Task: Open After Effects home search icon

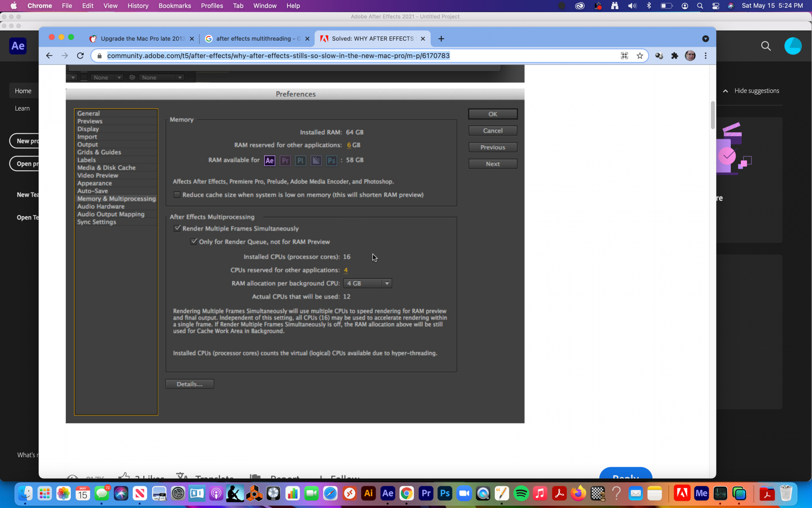Action: coord(766,46)
